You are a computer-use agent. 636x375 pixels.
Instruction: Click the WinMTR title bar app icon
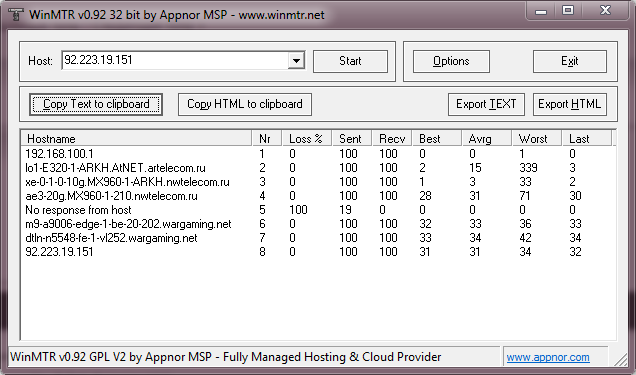point(16,14)
